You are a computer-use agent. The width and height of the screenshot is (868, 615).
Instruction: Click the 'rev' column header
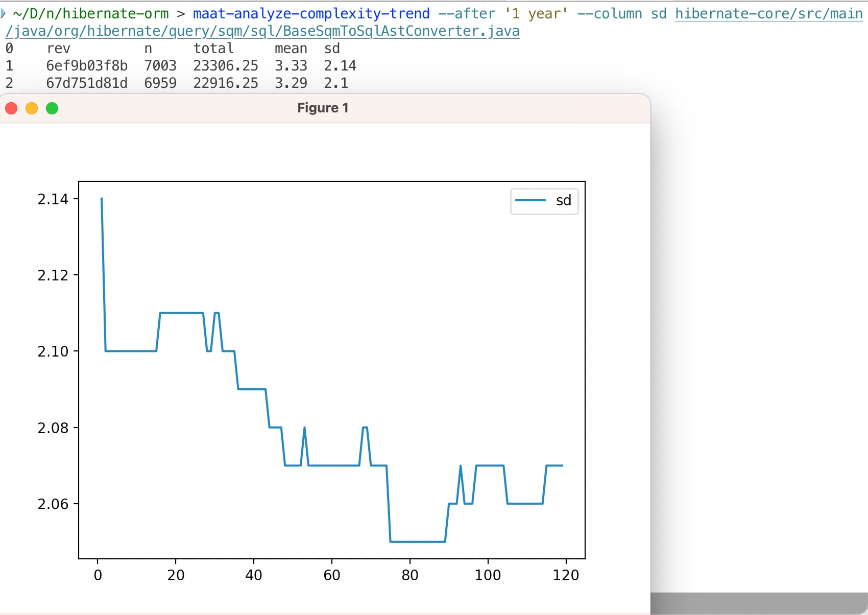[58, 49]
